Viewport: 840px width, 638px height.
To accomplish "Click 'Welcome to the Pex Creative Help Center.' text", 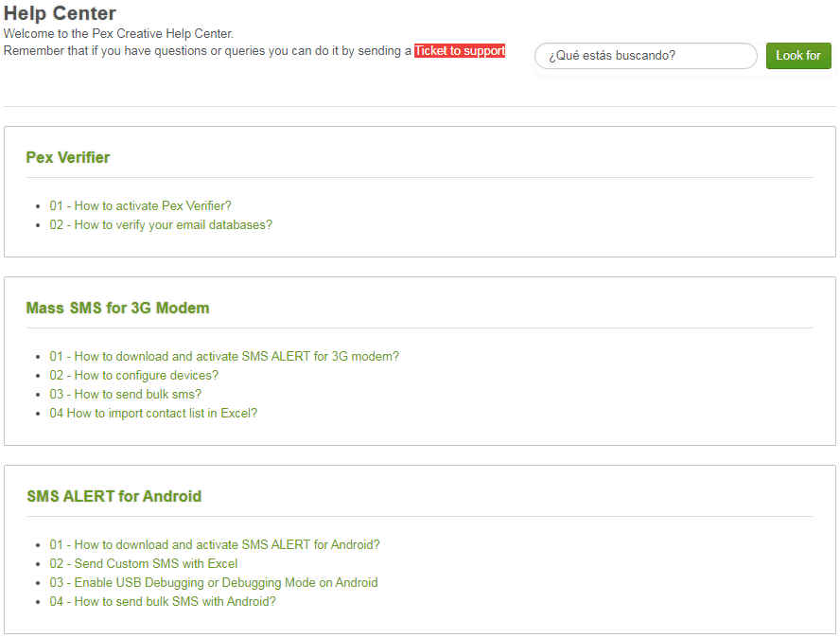I will pos(118,33).
